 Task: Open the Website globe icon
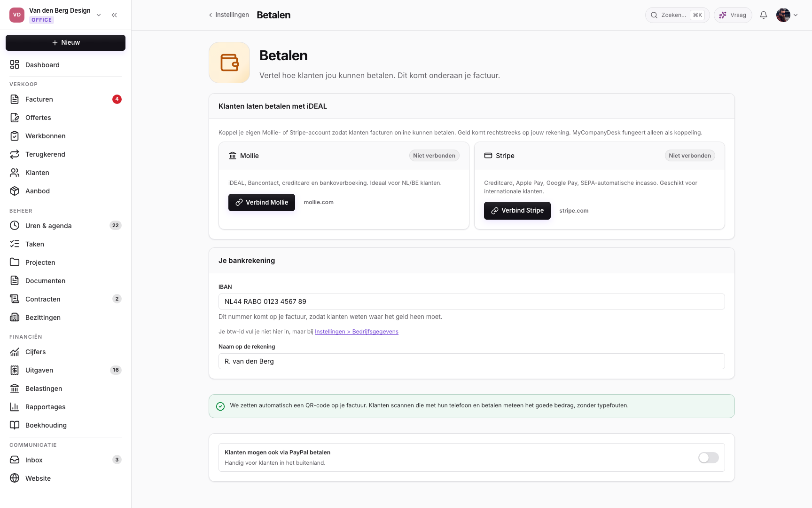tap(15, 478)
